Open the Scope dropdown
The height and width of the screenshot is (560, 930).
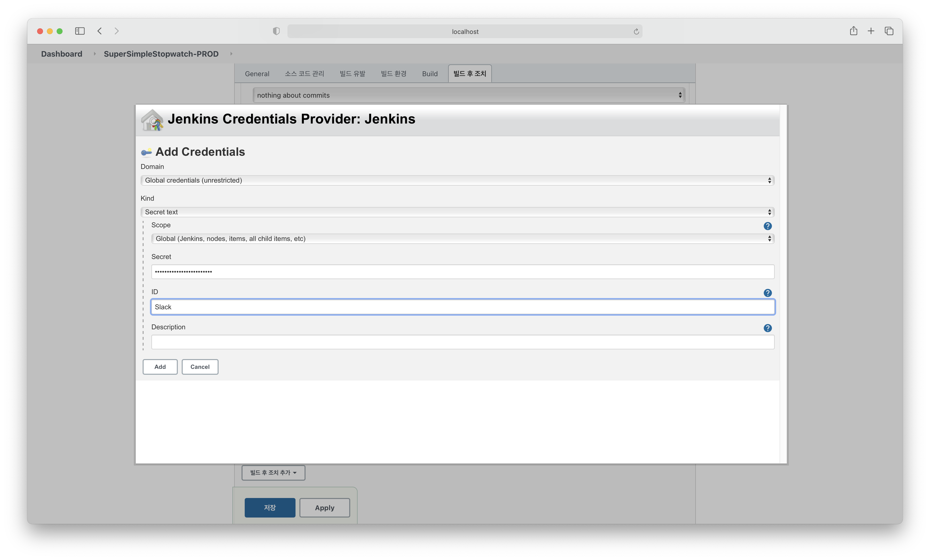coord(462,239)
